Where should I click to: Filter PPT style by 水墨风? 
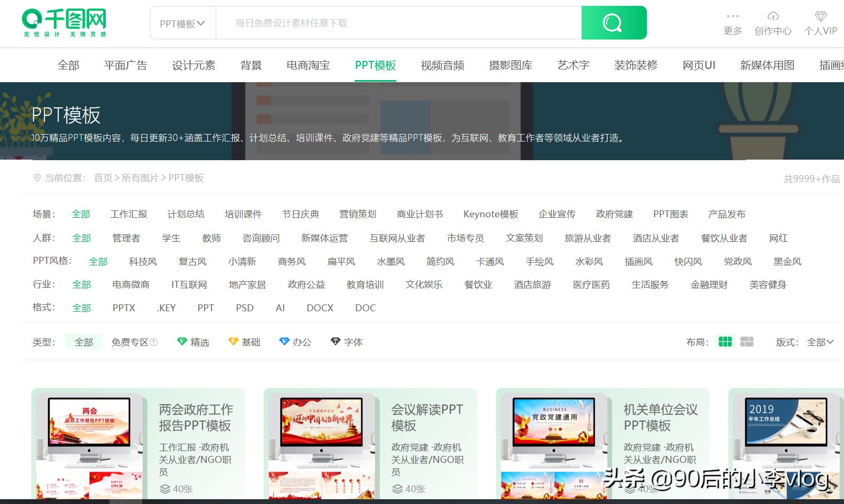click(390, 262)
